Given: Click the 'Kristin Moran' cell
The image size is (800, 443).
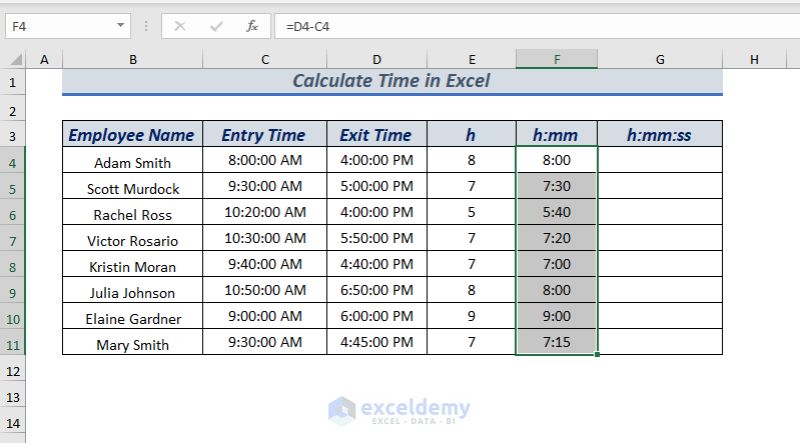Looking at the screenshot, I should pyautogui.click(x=133, y=264).
